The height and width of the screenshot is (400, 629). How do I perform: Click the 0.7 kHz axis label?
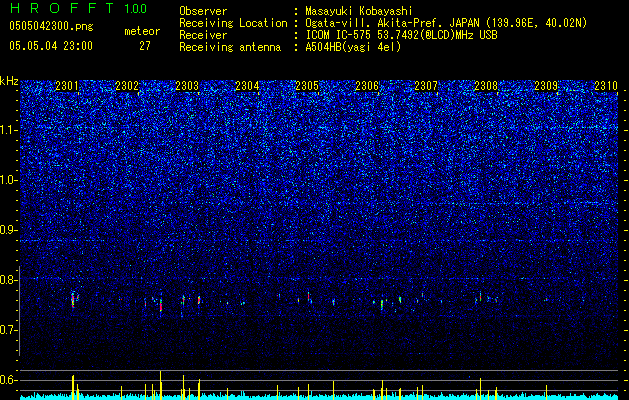(x=9, y=330)
